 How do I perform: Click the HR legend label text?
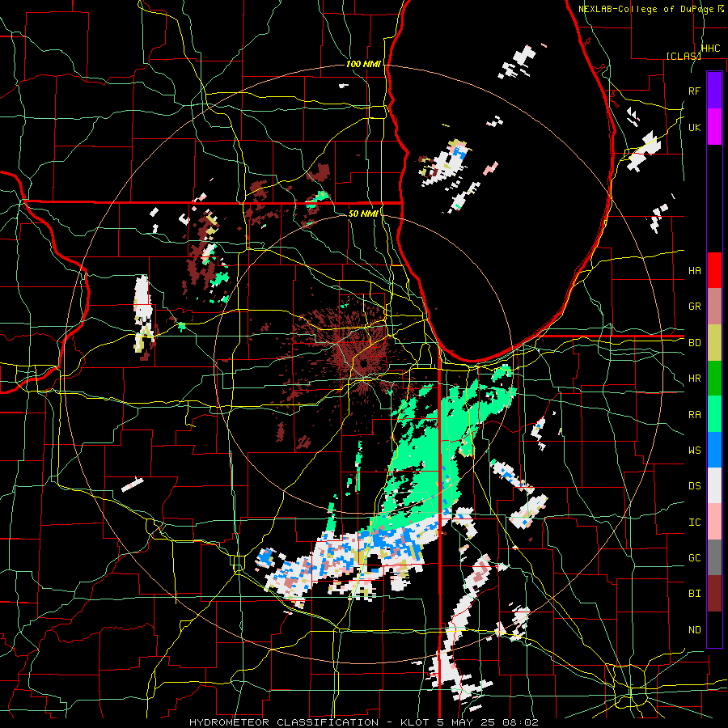(694, 379)
